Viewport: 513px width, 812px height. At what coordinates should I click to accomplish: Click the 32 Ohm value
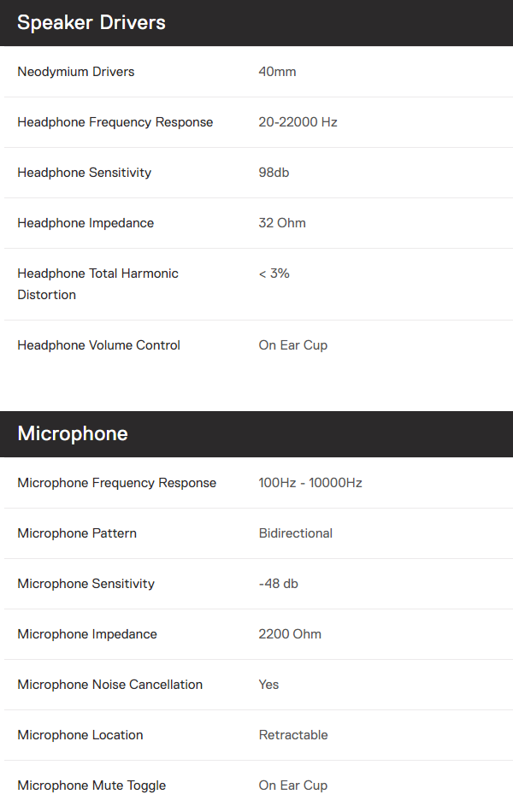coord(282,223)
